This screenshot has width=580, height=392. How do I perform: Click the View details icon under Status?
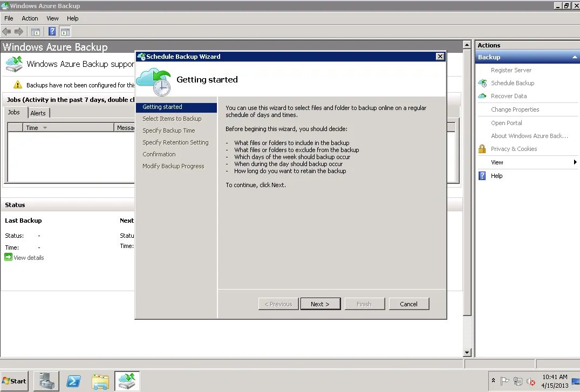8,258
